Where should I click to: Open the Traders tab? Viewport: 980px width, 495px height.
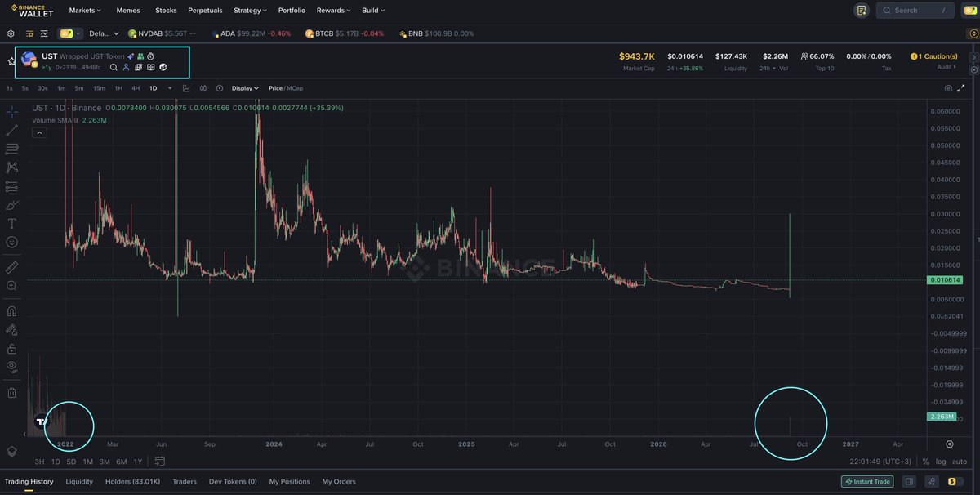coord(185,482)
